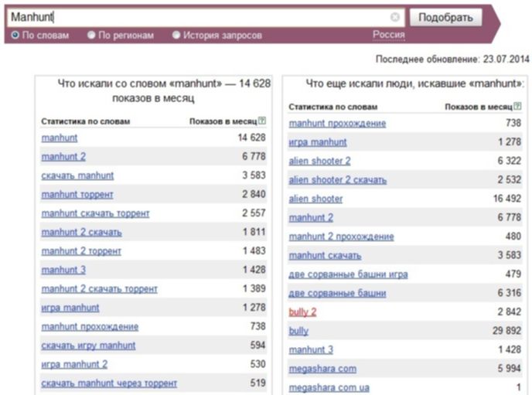This screenshot has width=532, height=395.
Task: Click right table 'Статистика по словам' header
Action: click(332, 107)
